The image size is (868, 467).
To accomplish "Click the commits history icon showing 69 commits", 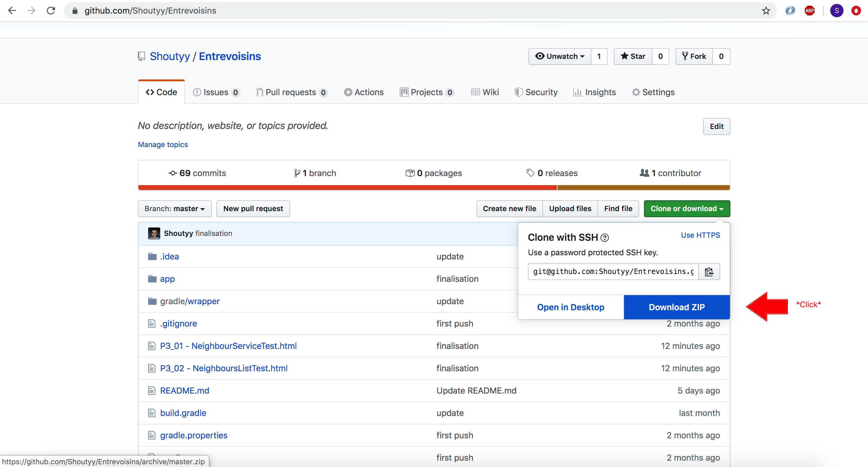I will click(172, 173).
